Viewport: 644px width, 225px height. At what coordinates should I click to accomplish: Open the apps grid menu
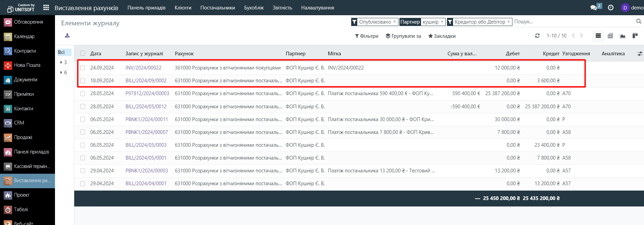click(46, 7)
